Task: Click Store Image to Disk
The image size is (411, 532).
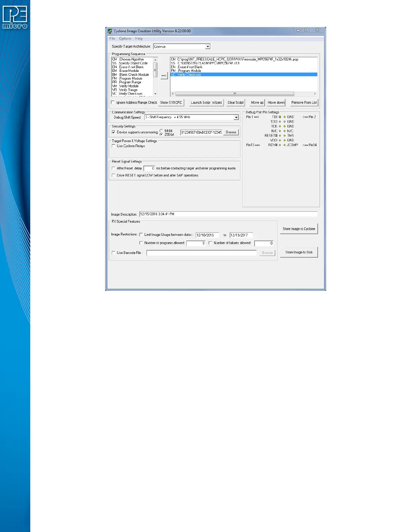Action: [x=299, y=252]
